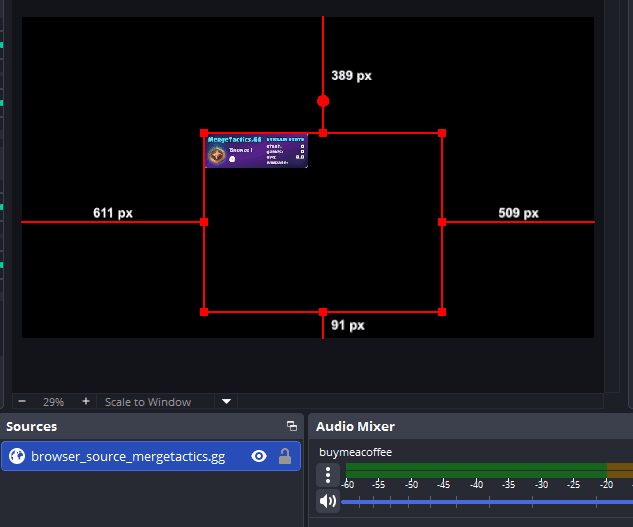The image size is (633, 527).
Task: Open the buymeacoffee three-dot audio options
Action: click(328, 475)
